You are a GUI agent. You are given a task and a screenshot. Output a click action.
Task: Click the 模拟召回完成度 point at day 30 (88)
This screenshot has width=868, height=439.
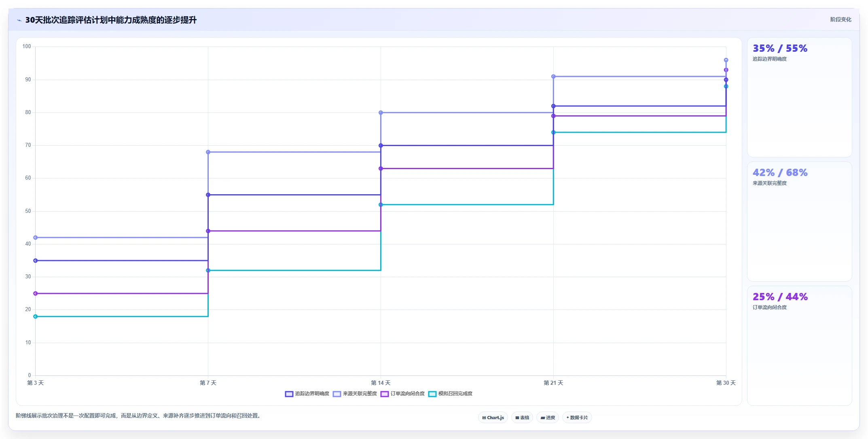point(726,86)
